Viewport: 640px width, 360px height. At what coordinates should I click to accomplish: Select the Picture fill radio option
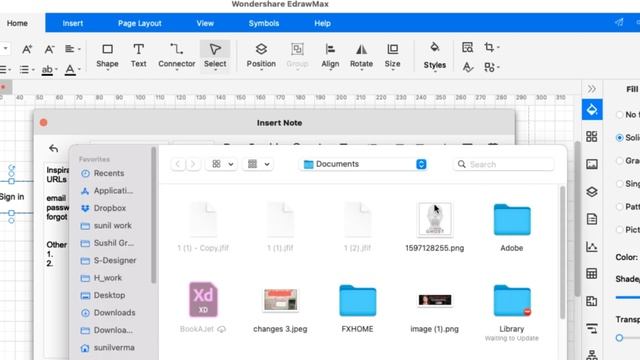click(620, 229)
